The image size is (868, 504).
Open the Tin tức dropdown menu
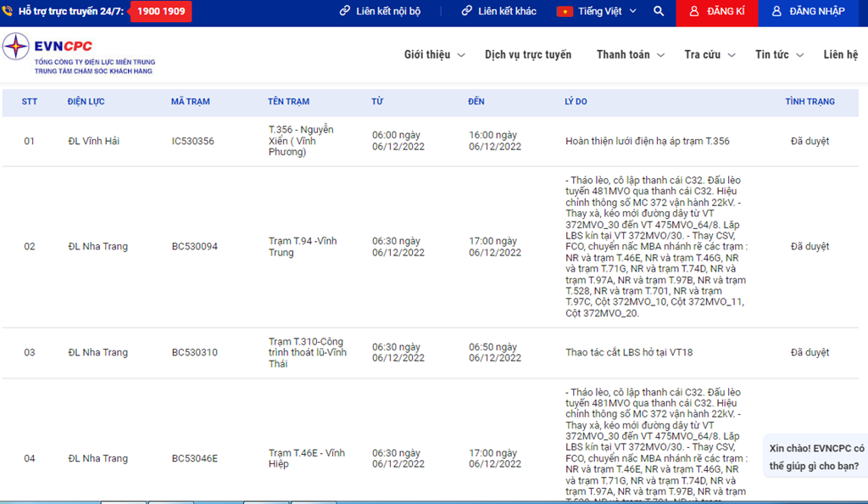point(778,55)
